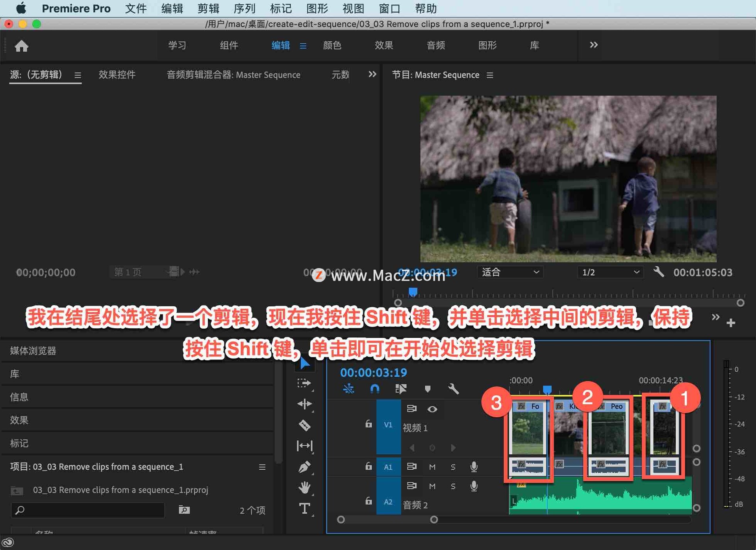756x550 pixels.
Task: Open the timeline settings wrench menu
Action: [x=454, y=389]
